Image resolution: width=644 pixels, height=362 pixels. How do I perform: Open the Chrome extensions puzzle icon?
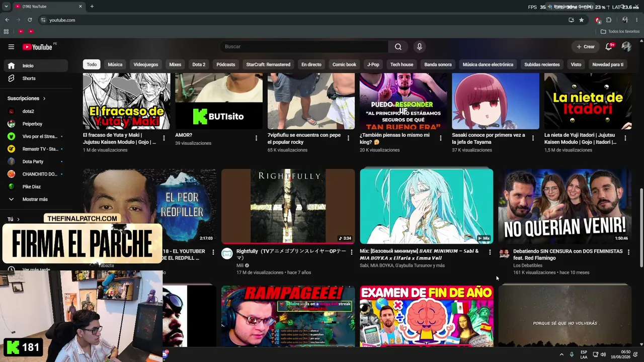pos(609,20)
